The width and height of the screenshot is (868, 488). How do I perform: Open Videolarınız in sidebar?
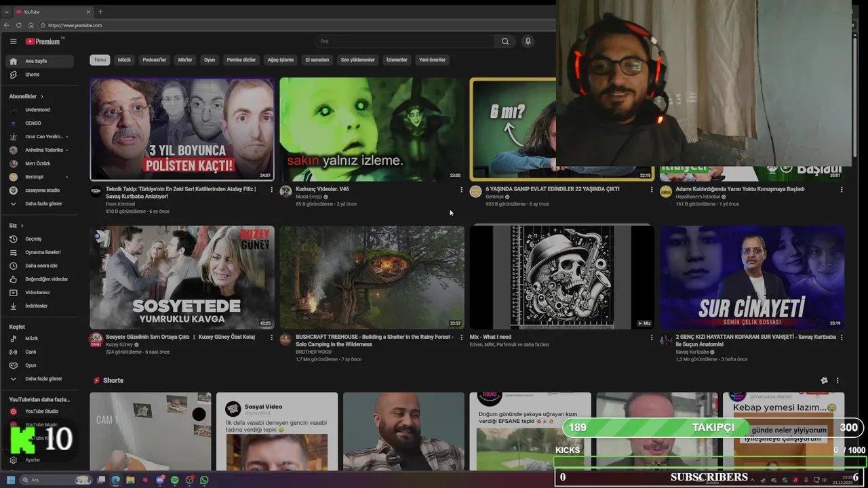[39, 293]
